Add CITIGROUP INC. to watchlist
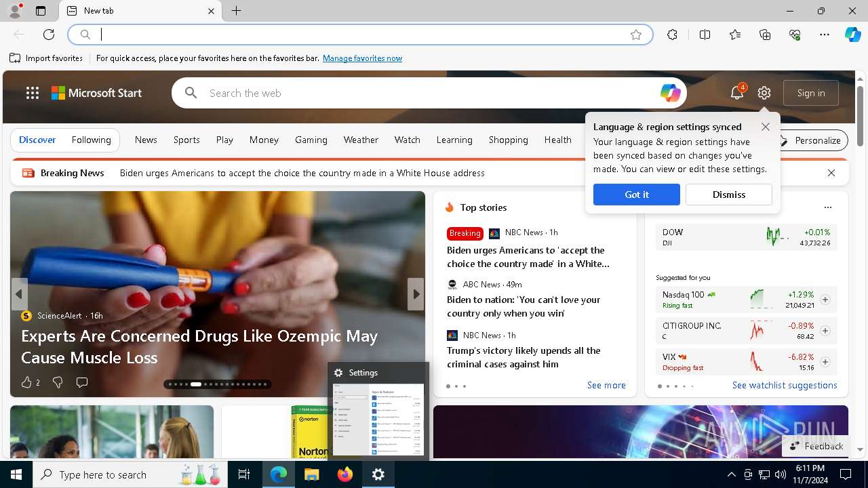Viewport: 868px width, 488px height. 825,331
